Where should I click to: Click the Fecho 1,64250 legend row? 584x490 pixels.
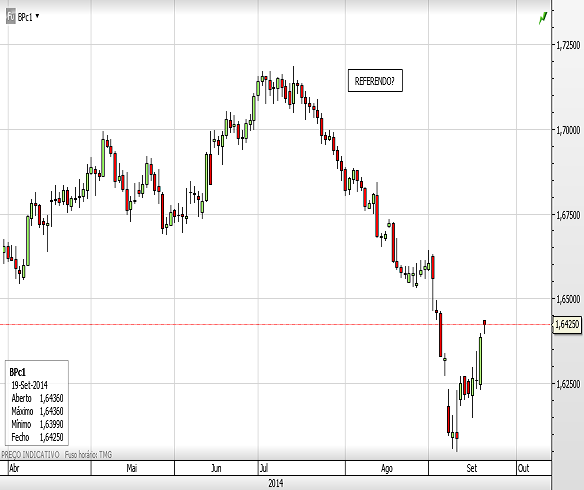click(x=37, y=437)
